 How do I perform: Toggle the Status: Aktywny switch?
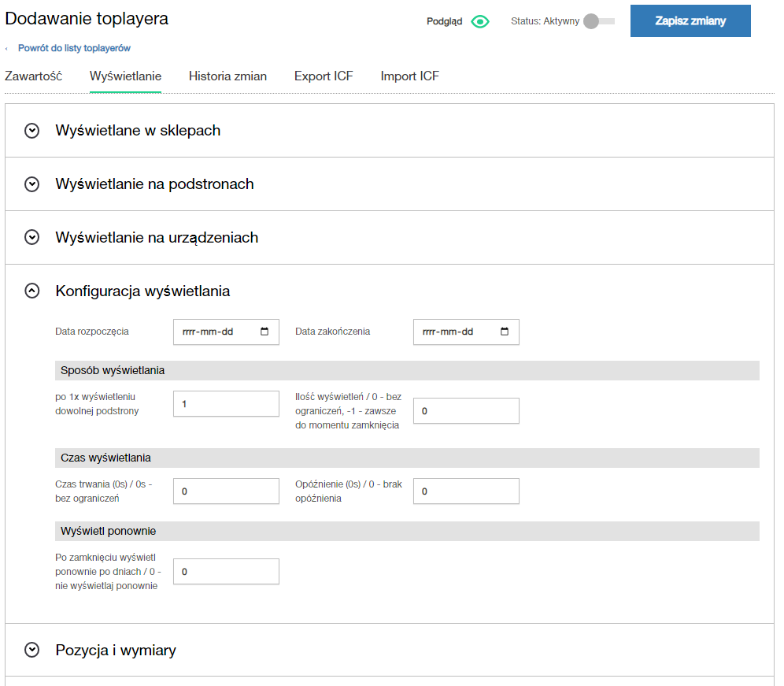pyautogui.click(x=599, y=21)
